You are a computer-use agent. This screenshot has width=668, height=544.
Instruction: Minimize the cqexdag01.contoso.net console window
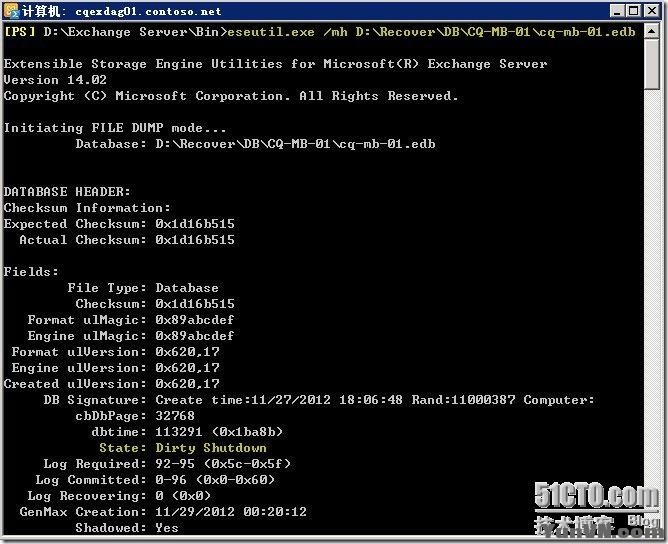617,11
